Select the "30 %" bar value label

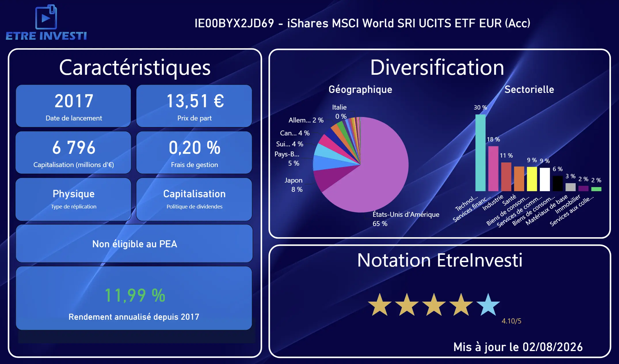tap(480, 108)
